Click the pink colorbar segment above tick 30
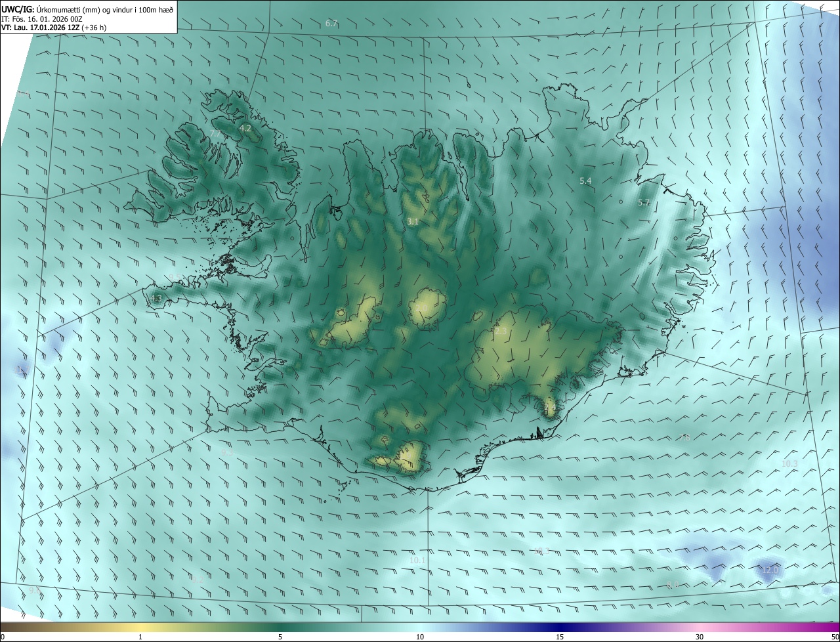This screenshot has height=642, width=840. tap(700, 627)
